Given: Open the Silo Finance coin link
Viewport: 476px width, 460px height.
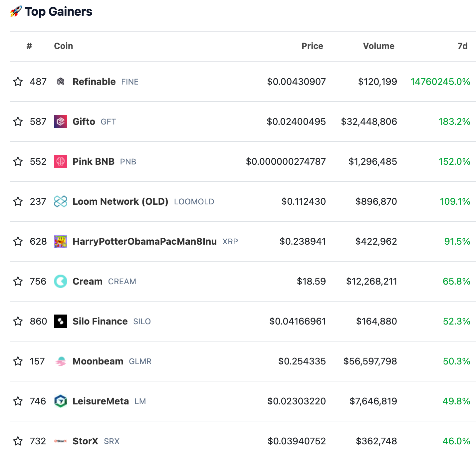Looking at the screenshot, I should [x=100, y=321].
